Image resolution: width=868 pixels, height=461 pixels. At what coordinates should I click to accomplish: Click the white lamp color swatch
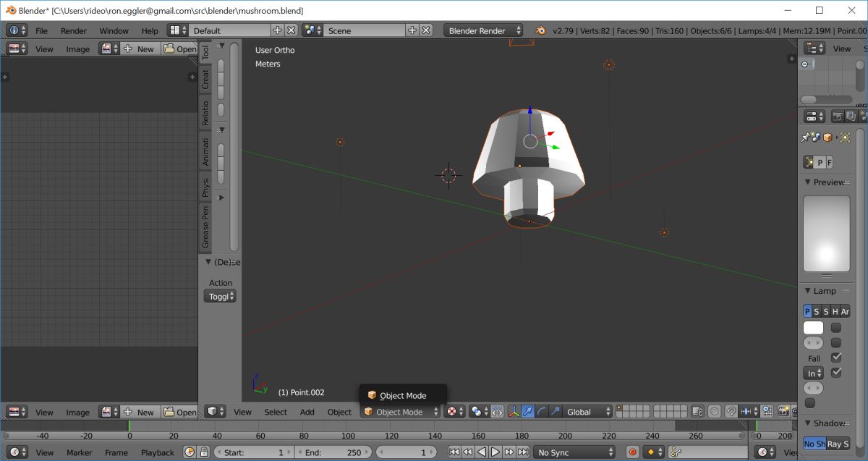813,328
